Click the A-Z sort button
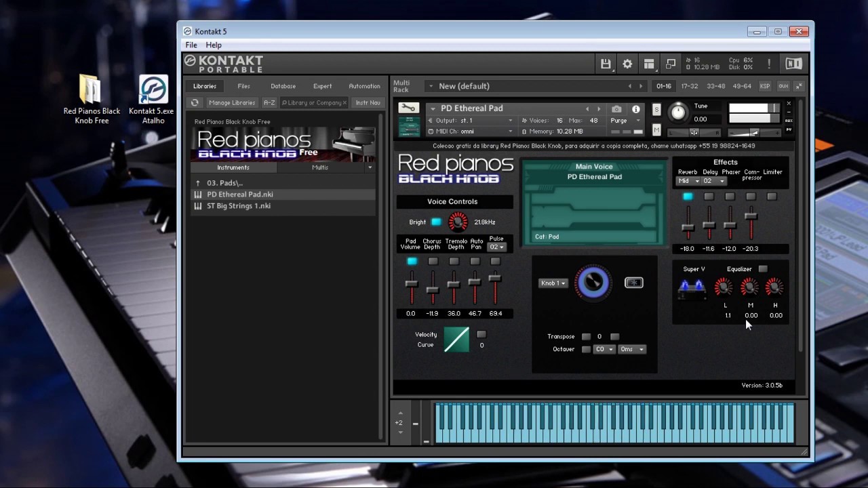Viewport: 868px width, 488px height. pyautogui.click(x=269, y=103)
